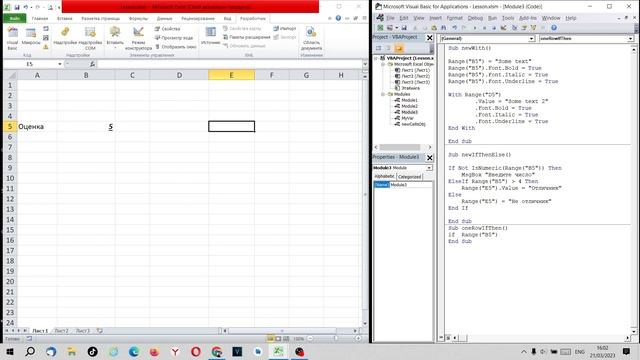
Task: Open the Name Box dropdown arrow
Action: coord(60,64)
